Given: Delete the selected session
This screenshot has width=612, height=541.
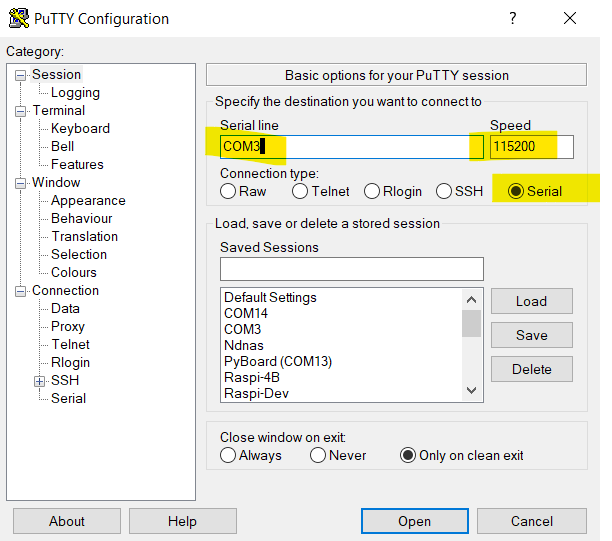Looking at the screenshot, I should (532, 369).
